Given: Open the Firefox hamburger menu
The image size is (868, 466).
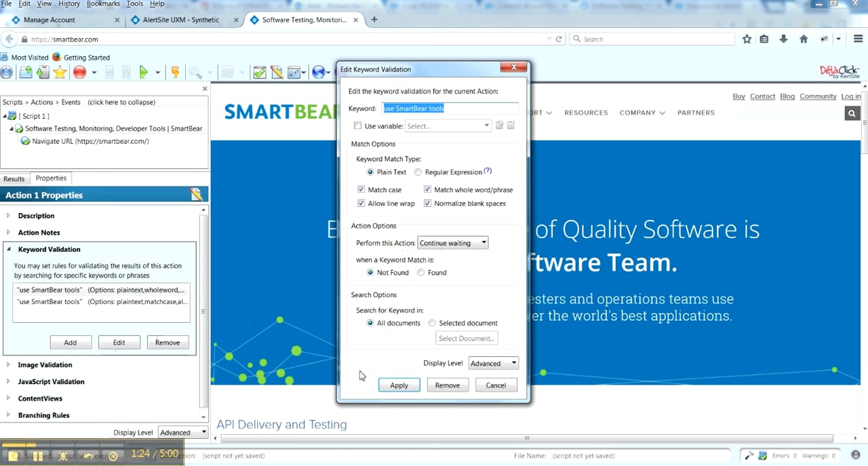Looking at the screenshot, I should [x=858, y=39].
